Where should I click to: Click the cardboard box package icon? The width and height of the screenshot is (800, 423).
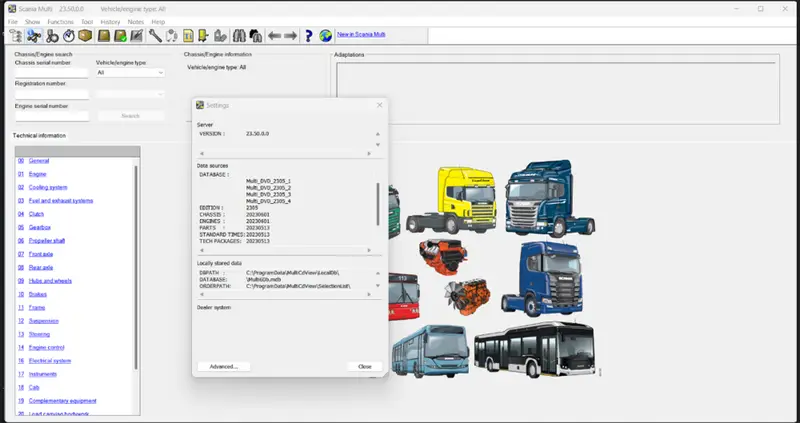click(x=85, y=36)
